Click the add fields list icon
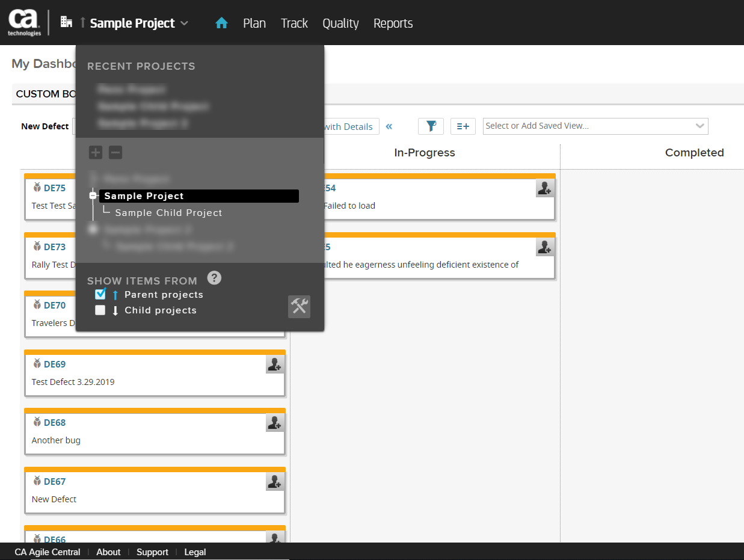 [463, 126]
